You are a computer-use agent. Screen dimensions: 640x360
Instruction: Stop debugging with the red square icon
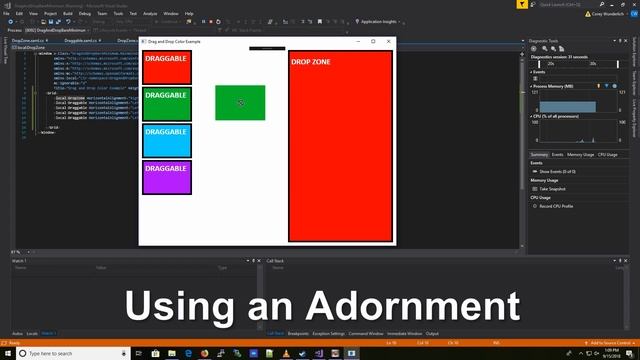[211, 22]
